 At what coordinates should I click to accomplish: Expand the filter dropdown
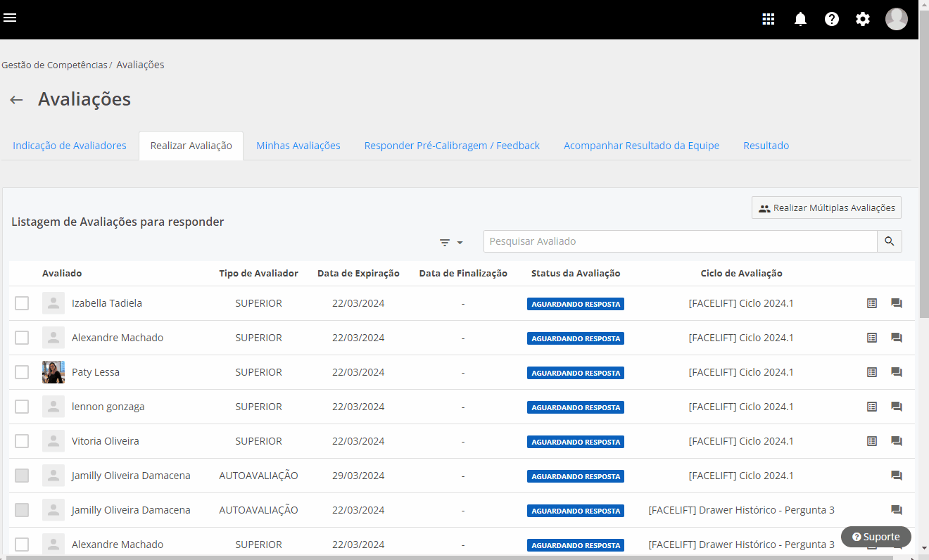tap(451, 242)
